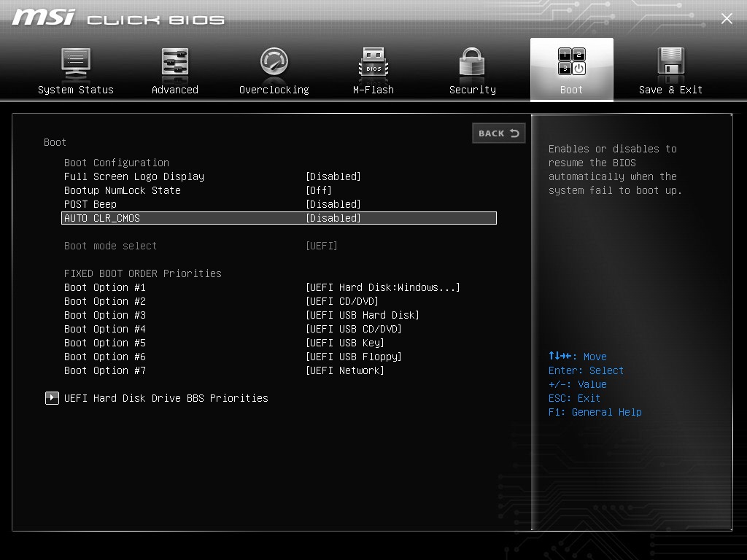The height and width of the screenshot is (560, 747).
Task: Open the M-Flash BIOS chip icon
Action: click(373, 62)
